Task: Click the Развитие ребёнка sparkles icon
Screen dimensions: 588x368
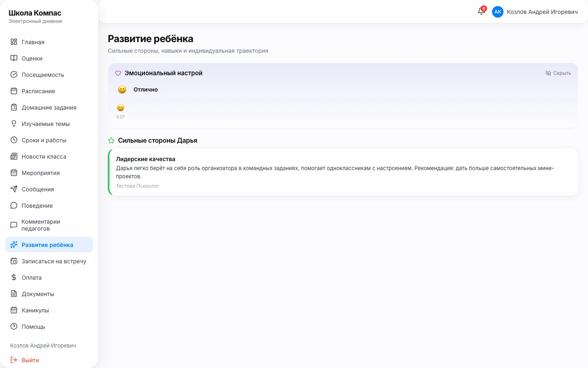Action: (x=14, y=245)
